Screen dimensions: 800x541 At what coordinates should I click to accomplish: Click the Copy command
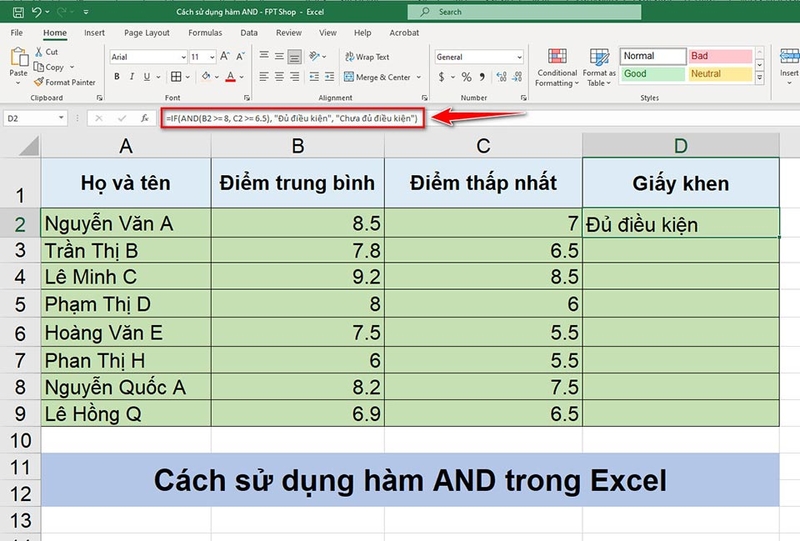point(49,67)
